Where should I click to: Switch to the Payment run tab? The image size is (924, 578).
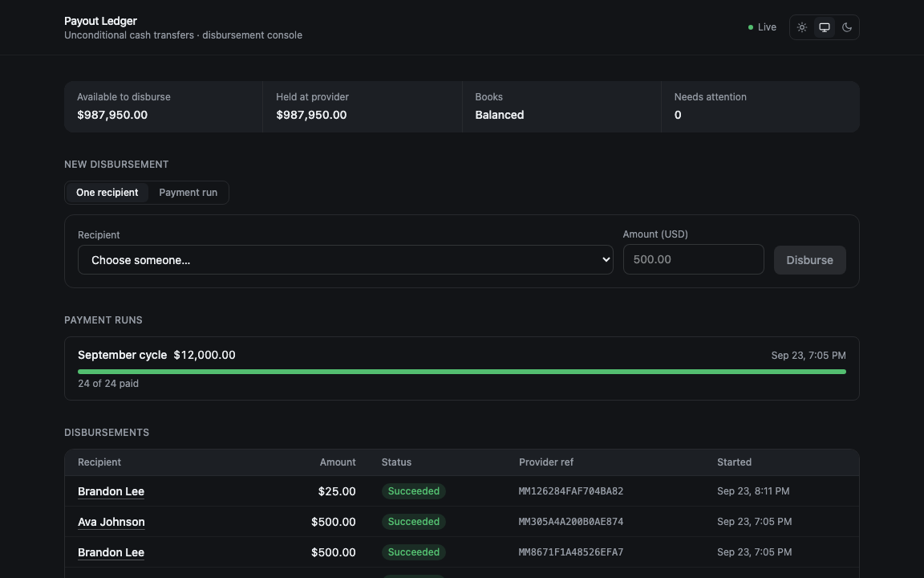tap(188, 193)
